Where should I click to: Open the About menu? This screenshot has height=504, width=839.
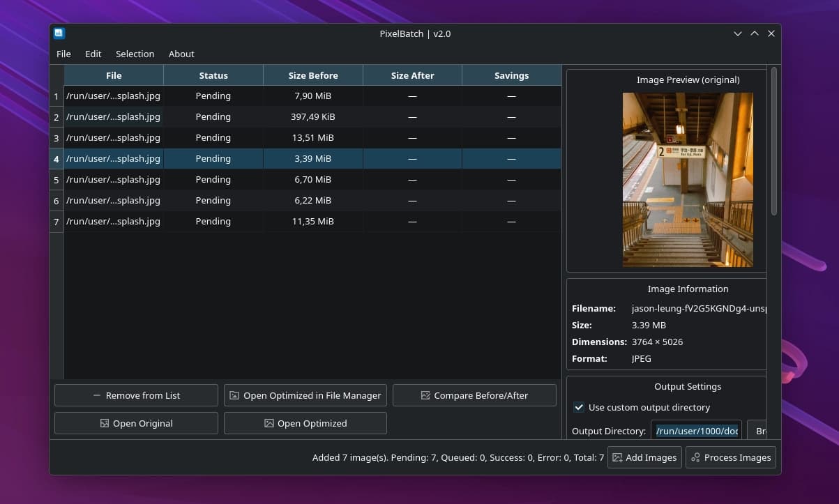tap(181, 54)
